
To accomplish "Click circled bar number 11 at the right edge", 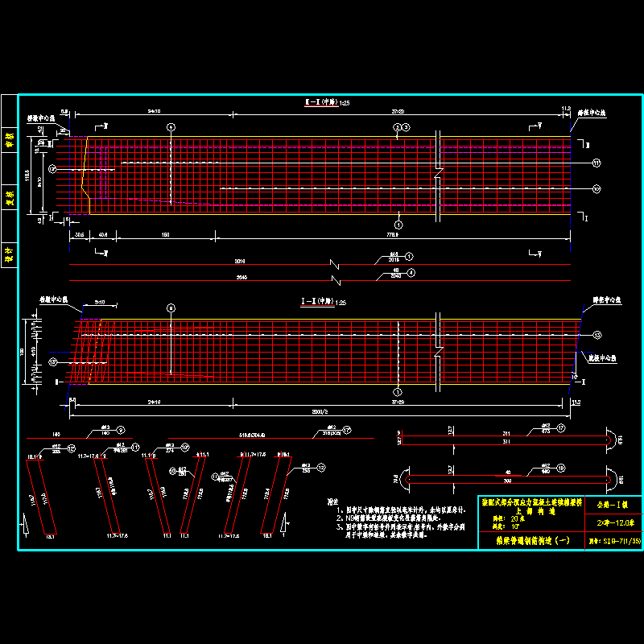I will click(x=597, y=163).
